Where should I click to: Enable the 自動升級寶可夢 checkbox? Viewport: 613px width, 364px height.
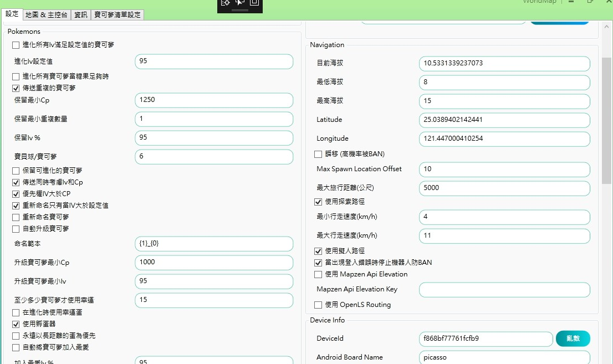(x=16, y=229)
